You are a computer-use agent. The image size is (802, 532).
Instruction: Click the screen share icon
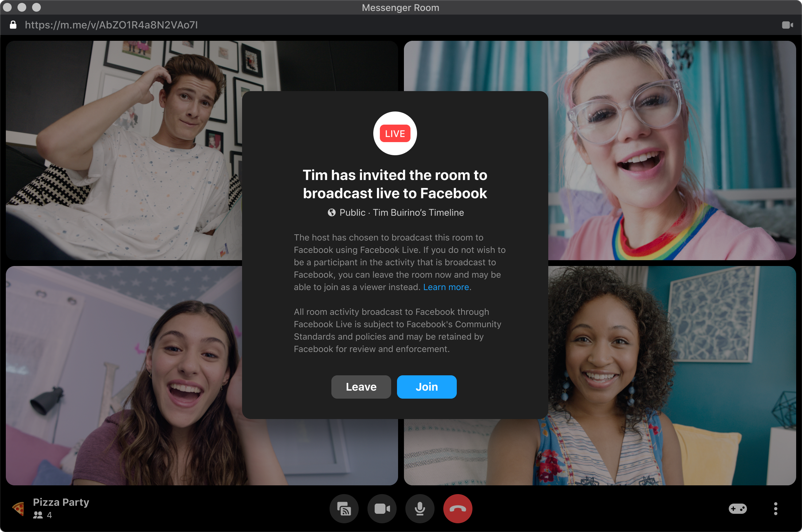point(344,509)
